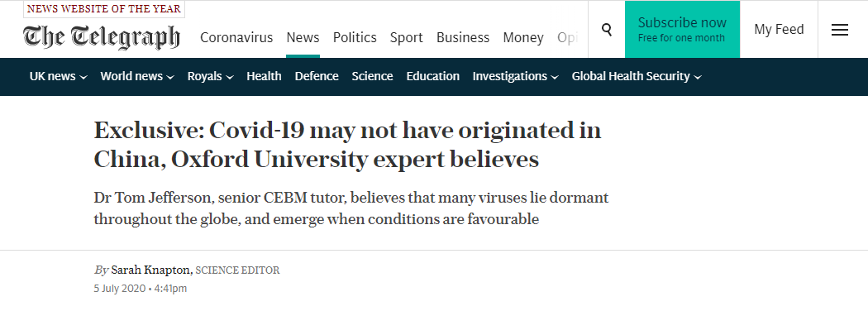The width and height of the screenshot is (868, 311).
Task: Open the Sport section
Action: point(407,38)
